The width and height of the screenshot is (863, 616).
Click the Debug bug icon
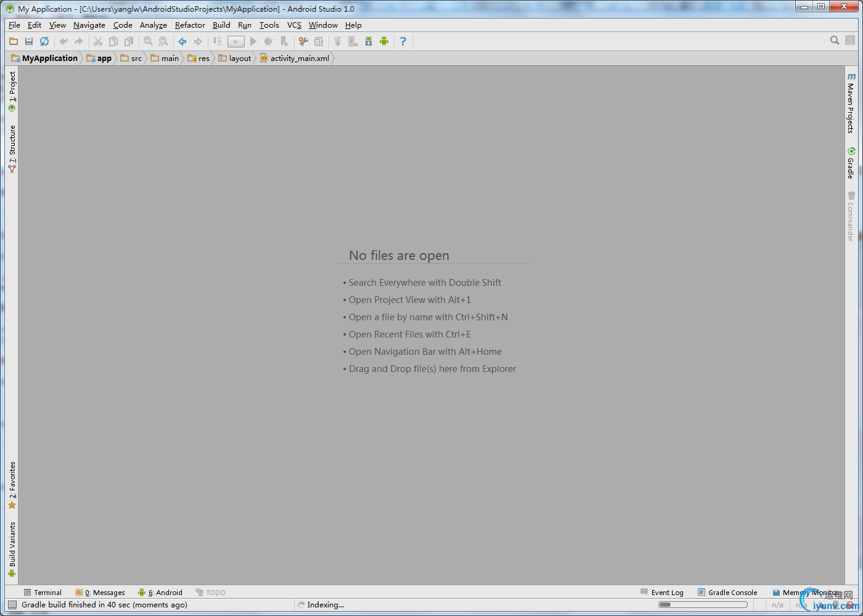[269, 41]
